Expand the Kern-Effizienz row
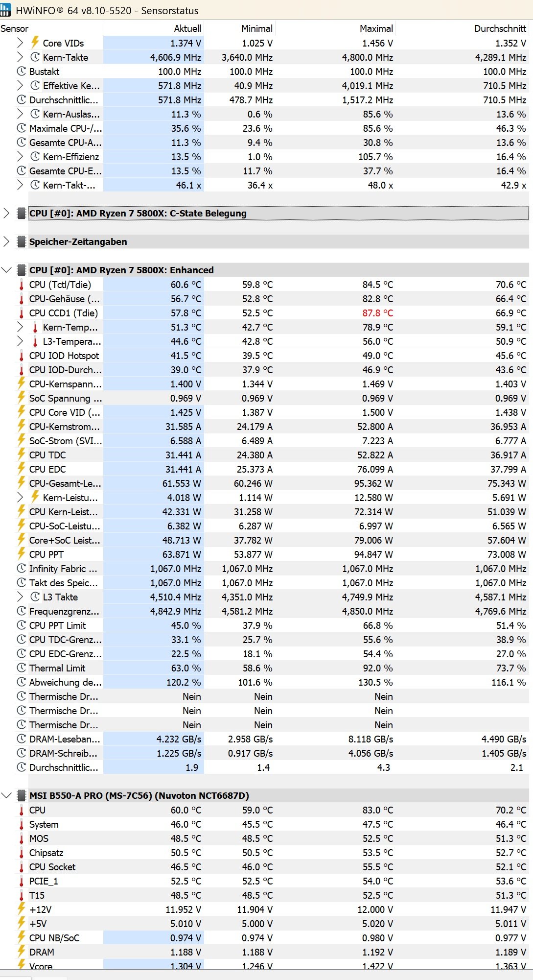533x980 pixels. click(x=20, y=157)
